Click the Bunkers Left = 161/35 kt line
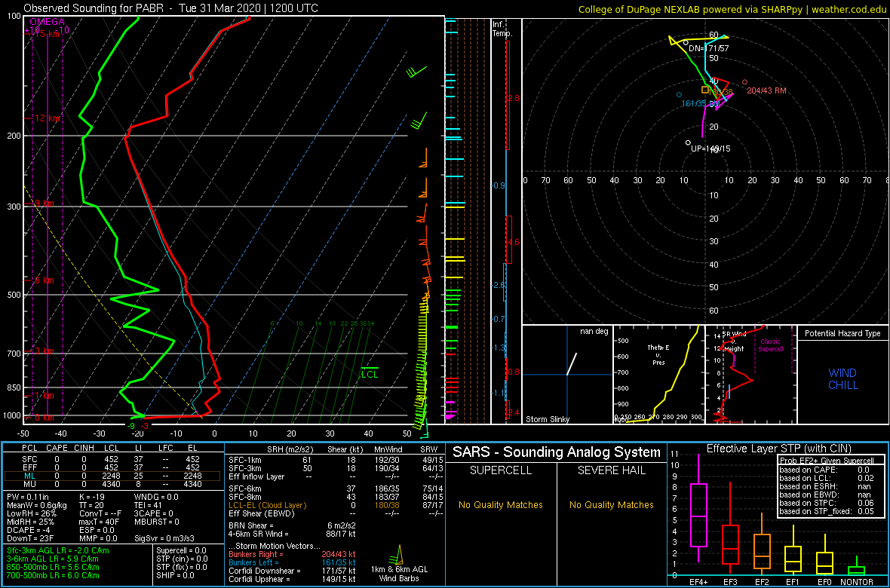The height and width of the screenshot is (588, 890). (292, 562)
